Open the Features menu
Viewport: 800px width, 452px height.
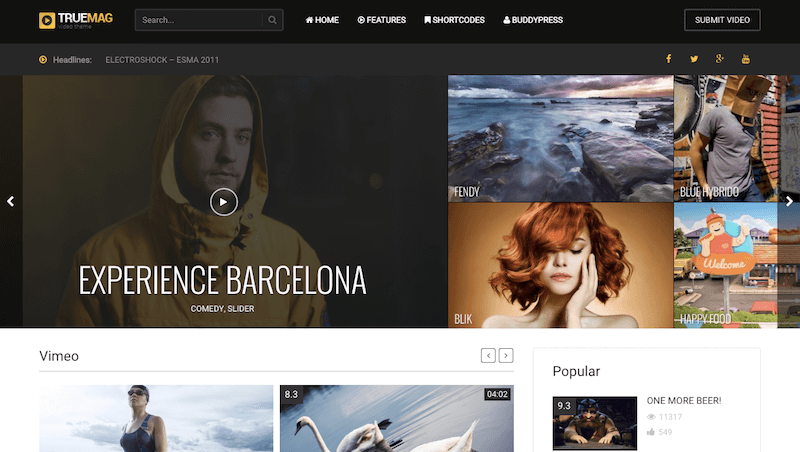(x=381, y=20)
